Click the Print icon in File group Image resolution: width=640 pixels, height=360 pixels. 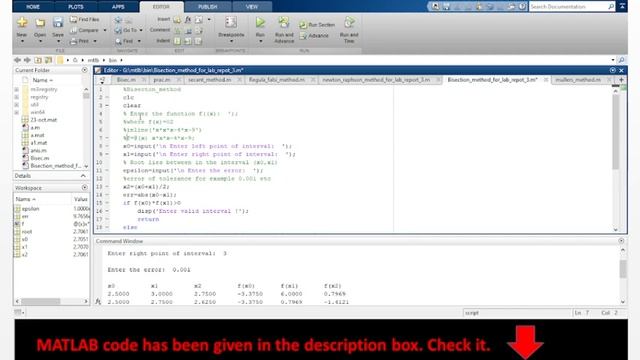point(73,41)
